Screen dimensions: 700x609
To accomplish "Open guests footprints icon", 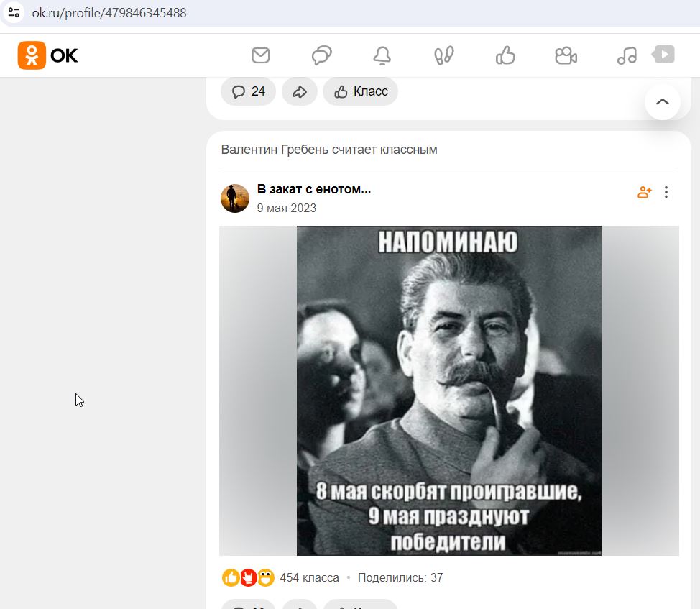I will 443,55.
